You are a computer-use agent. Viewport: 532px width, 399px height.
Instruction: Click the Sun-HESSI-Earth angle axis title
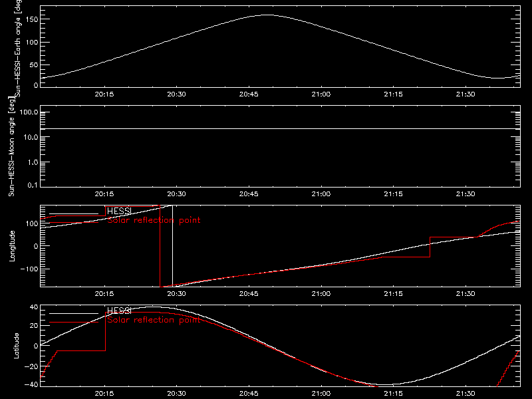tap(17, 48)
